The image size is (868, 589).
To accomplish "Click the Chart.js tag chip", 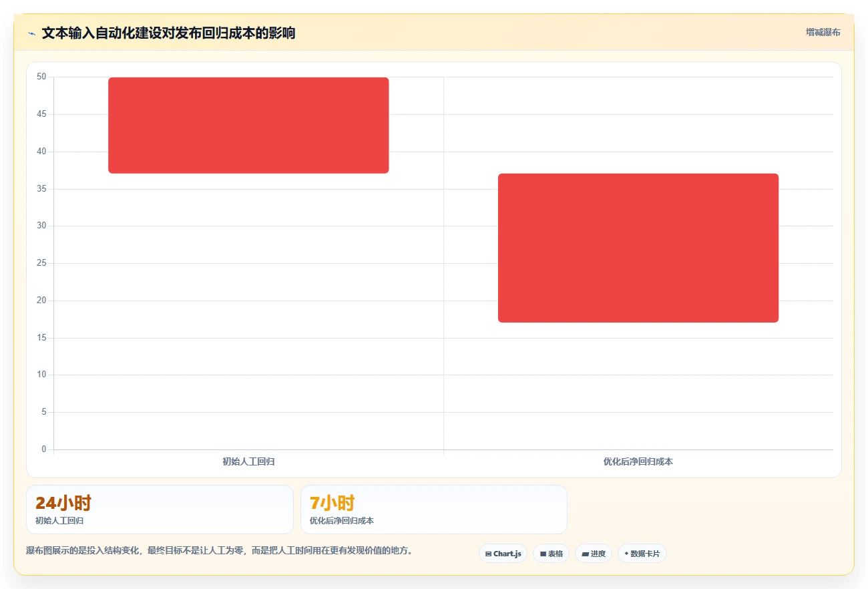I will 503,554.
